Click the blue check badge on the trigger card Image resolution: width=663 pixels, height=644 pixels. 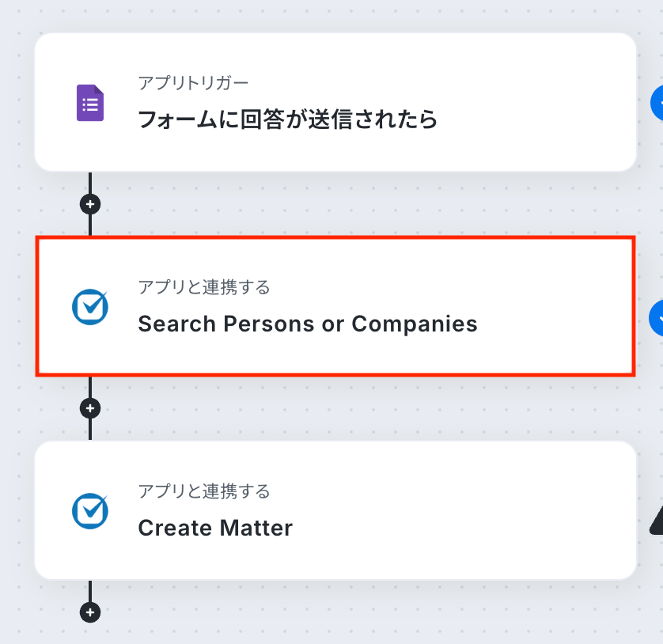tap(657, 102)
